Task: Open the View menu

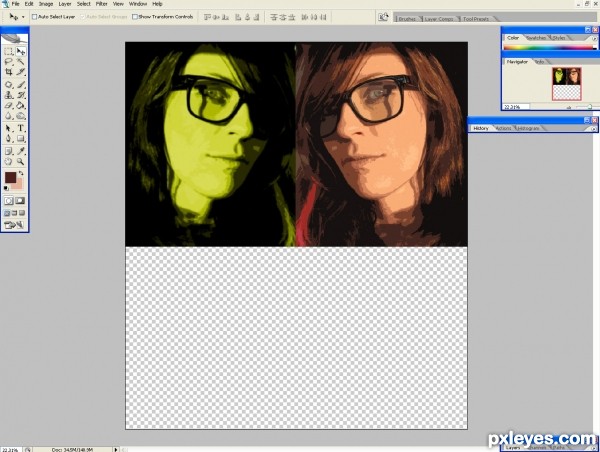Action: (x=118, y=4)
